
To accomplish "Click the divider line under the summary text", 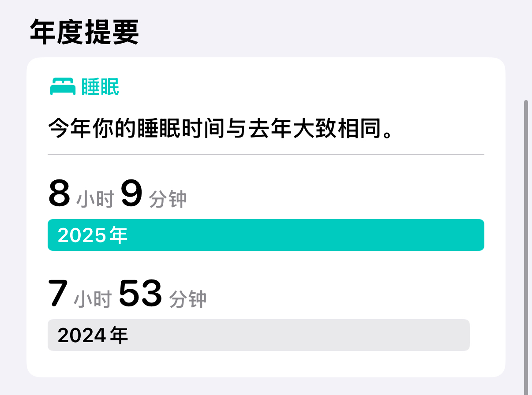I will tap(266, 155).
